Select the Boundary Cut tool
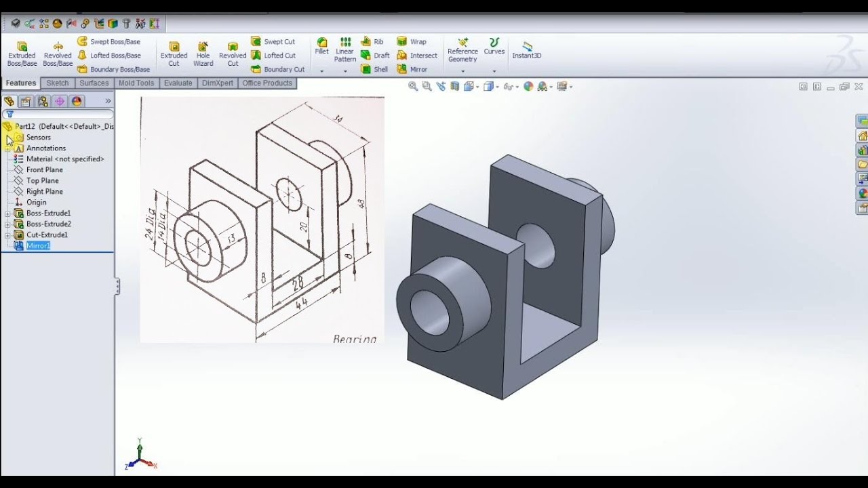This screenshot has width=868, height=488. coord(278,69)
